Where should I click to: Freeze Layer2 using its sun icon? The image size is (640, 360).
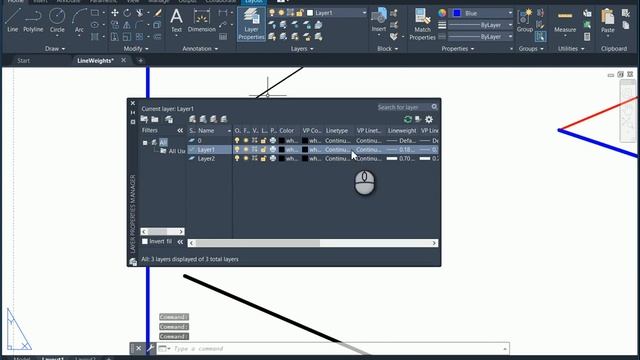(246, 158)
